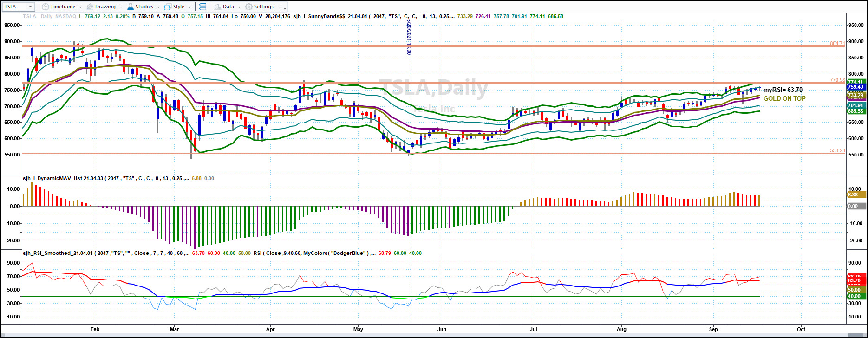Screen dimensions: 868x338
Task: Click the Style dashed-square icon
Action: [x=168, y=6]
